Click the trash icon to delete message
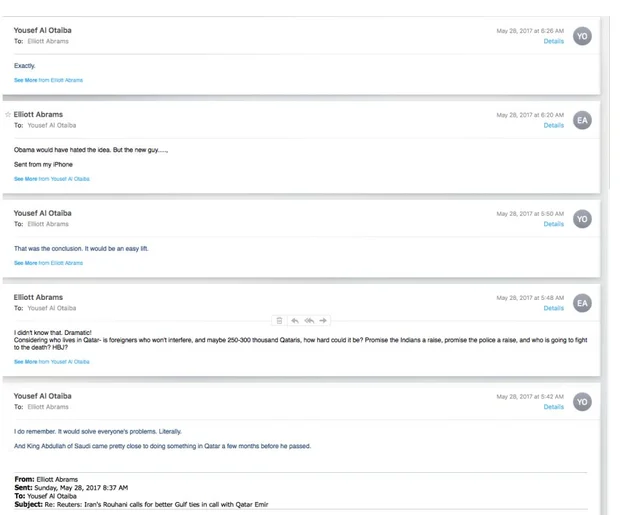Image resolution: width=620 pixels, height=515 pixels. pos(279,320)
